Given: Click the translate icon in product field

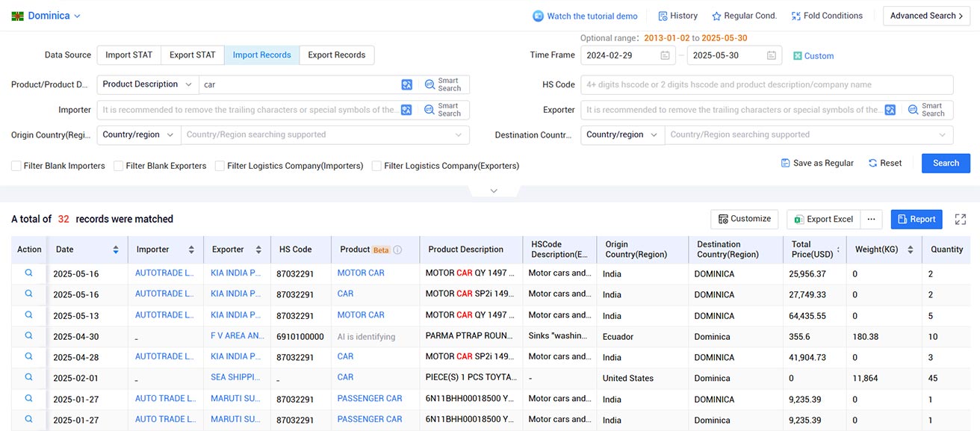Looking at the screenshot, I should (x=406, y=84).
